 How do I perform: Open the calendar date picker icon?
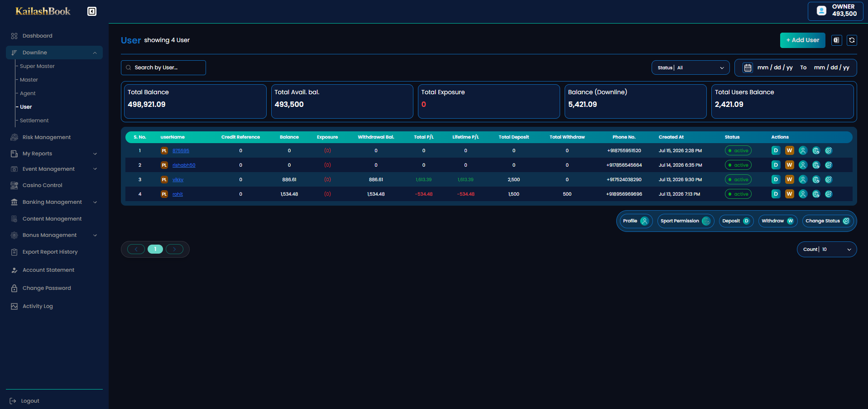click(x=748, y=67)
